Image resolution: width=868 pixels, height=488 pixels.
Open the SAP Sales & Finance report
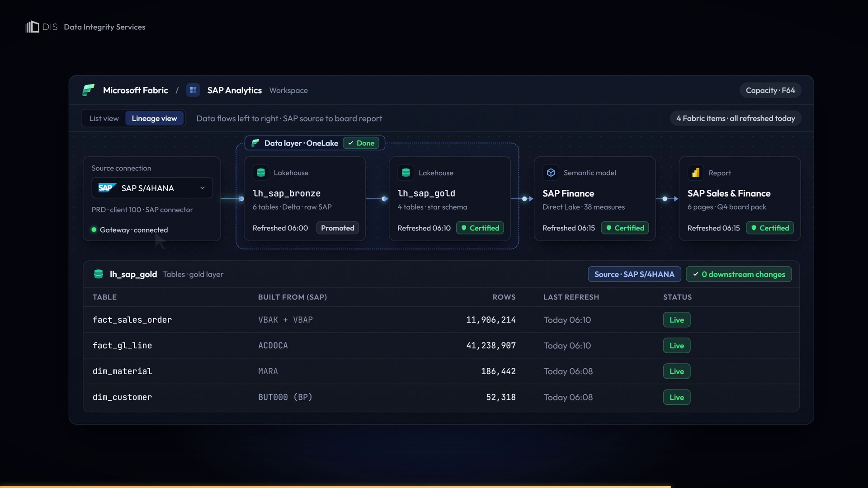pos(740,198)
